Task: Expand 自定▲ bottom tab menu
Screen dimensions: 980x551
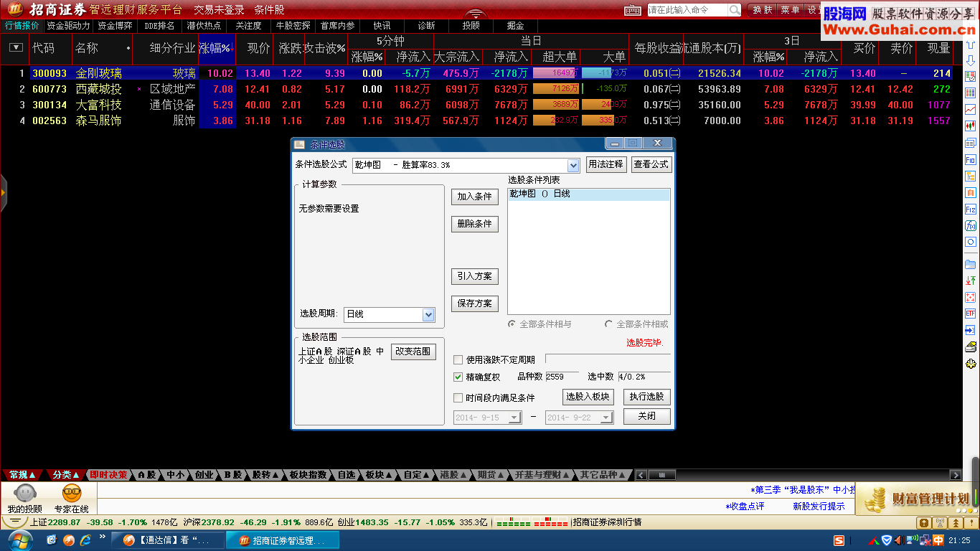Action: click(x=417, y=475)
